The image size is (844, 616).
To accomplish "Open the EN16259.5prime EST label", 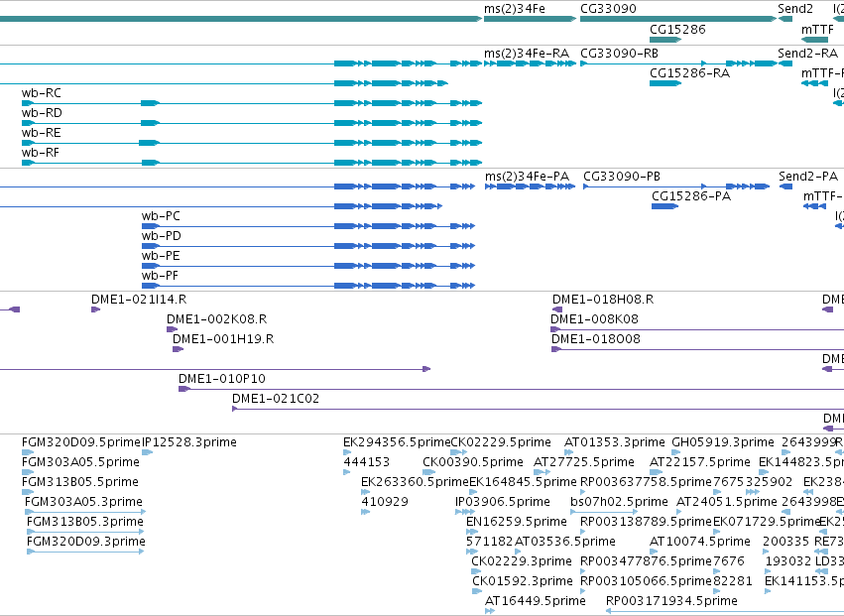I will tap(517, 523).
